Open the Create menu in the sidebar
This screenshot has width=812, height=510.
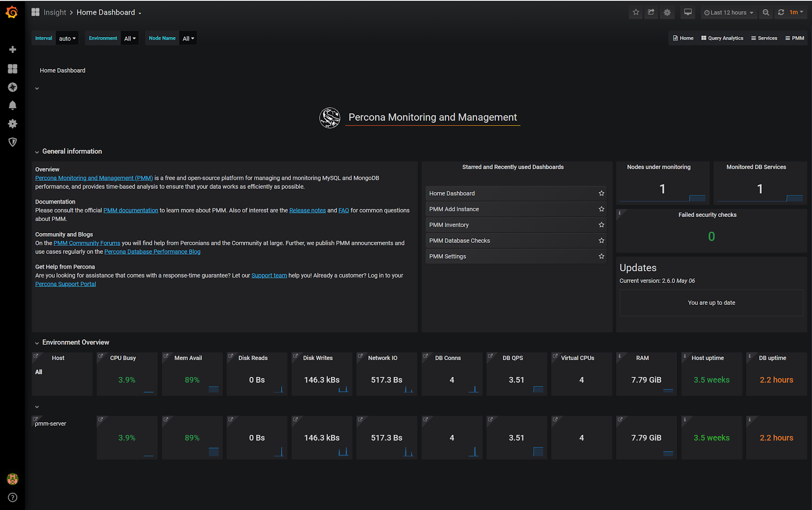click(x=12, y=49)
